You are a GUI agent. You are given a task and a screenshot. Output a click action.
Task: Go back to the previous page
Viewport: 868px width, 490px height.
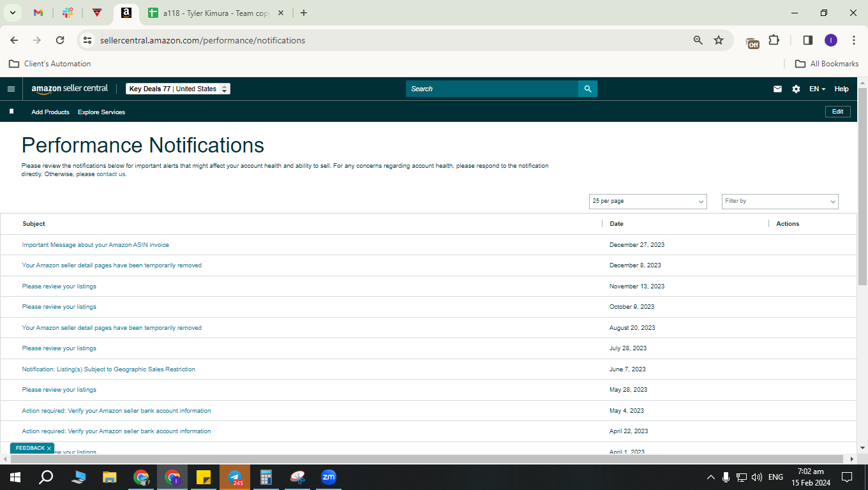[x=14, y=40]
